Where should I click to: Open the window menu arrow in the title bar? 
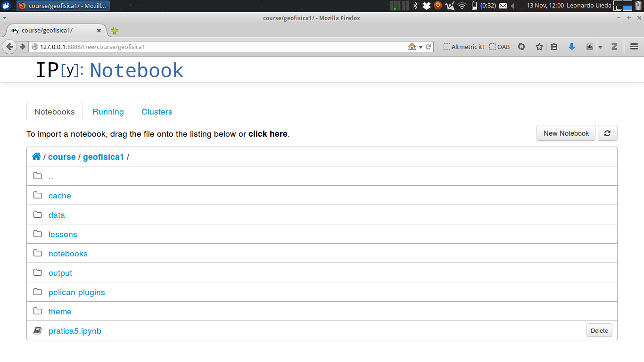tap(5, 18)
